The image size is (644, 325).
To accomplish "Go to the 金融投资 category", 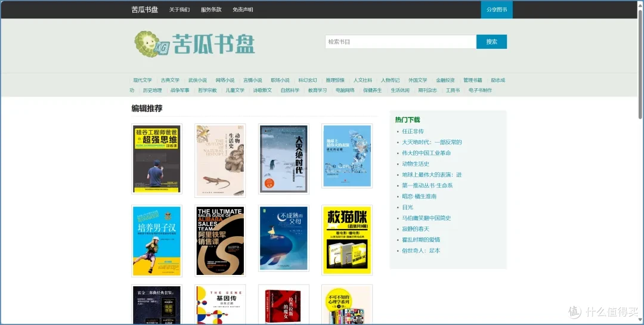I will 445,80.
